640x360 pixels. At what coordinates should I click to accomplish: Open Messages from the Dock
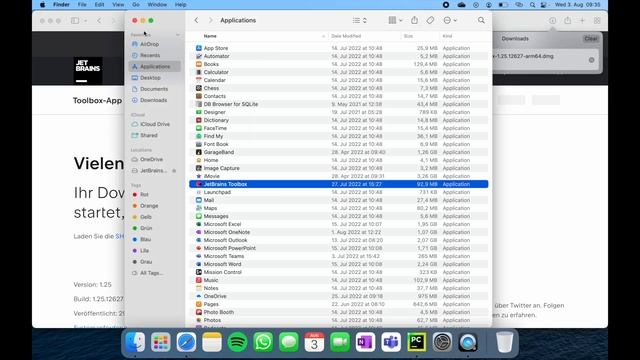pyautogui.click(x=289, y=342)
